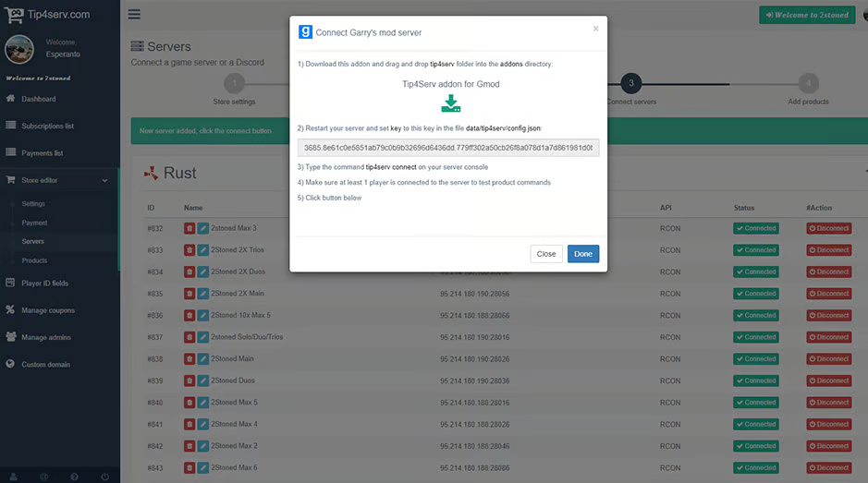Open the Dashboard page

pos(38,99)
